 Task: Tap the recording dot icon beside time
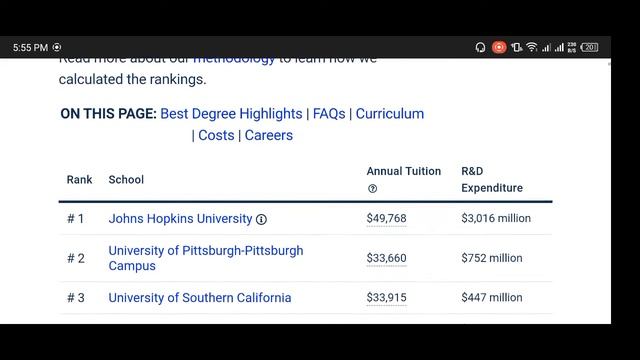click(57, 47)
